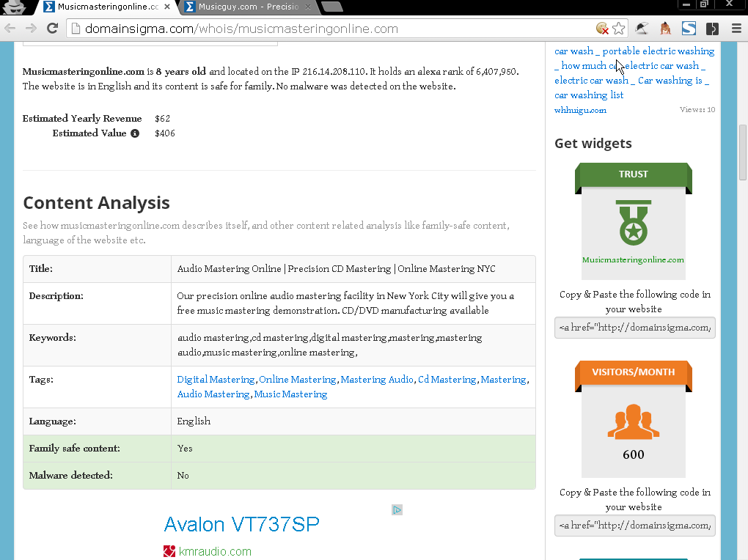The width and height of the screenshot is (748, 560).
Task: Close the Musicguy.com tab
Action: tap(308, 7)
